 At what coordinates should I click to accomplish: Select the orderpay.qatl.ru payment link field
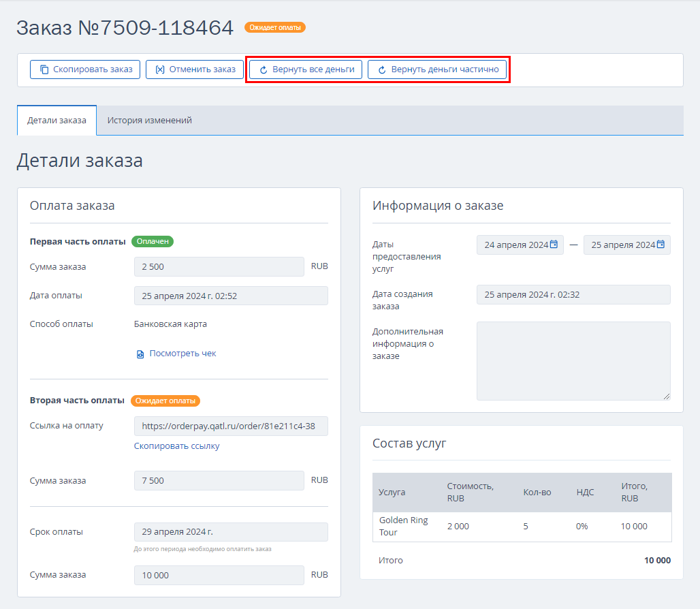coord(231,426)
